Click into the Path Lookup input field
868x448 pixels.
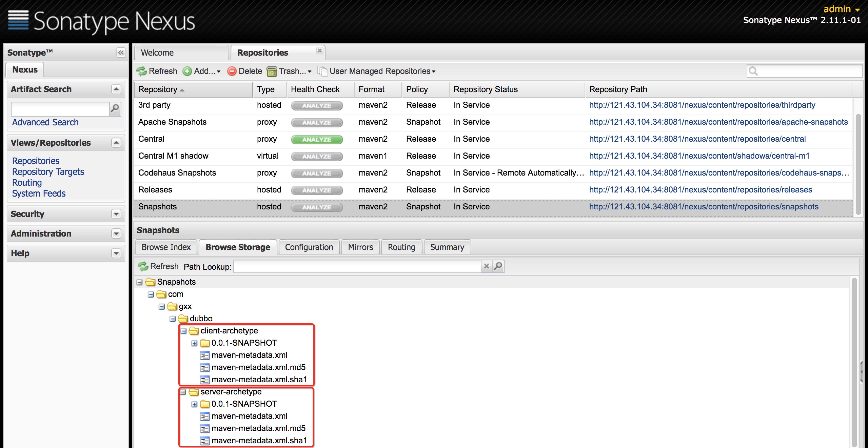(x=357, y=266)
